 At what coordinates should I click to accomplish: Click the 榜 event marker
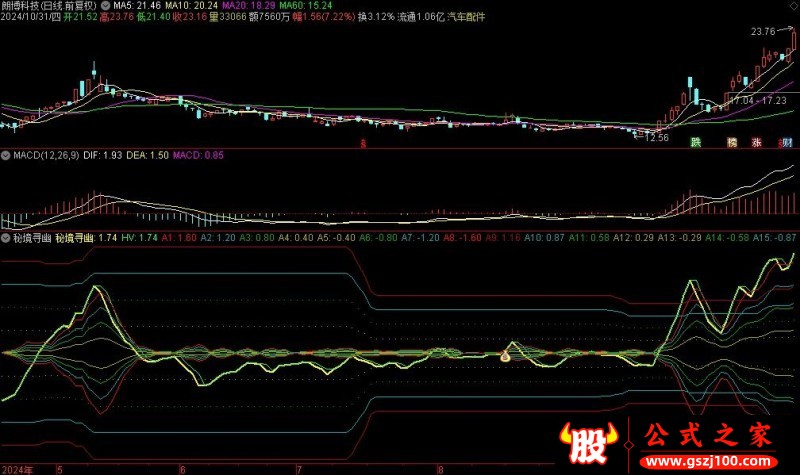(732, 142)
